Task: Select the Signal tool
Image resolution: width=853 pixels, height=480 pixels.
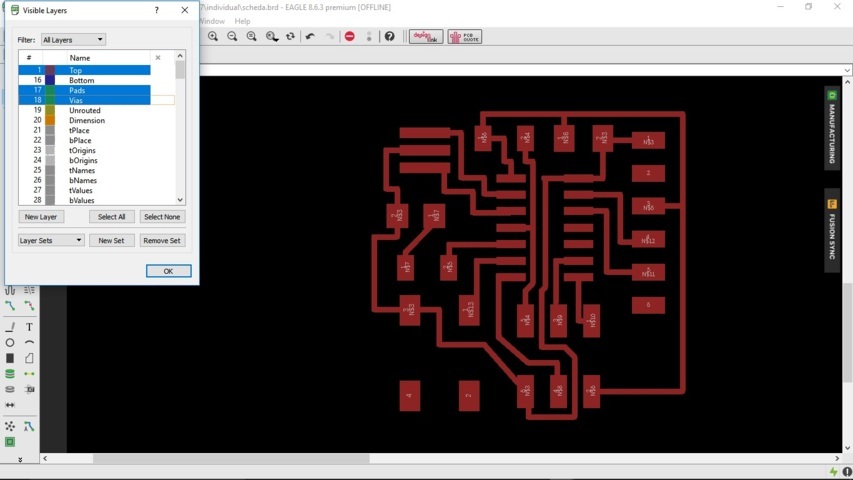Action: point(29,374)
